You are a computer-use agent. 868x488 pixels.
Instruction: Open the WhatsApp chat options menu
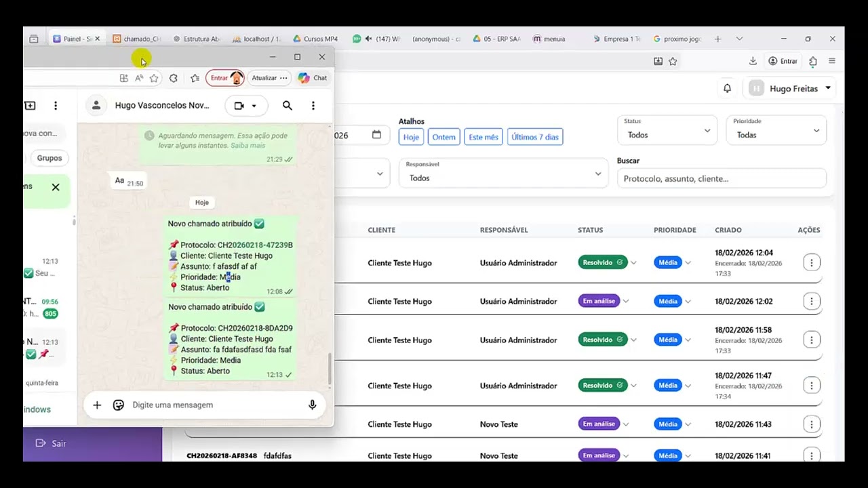313,106
